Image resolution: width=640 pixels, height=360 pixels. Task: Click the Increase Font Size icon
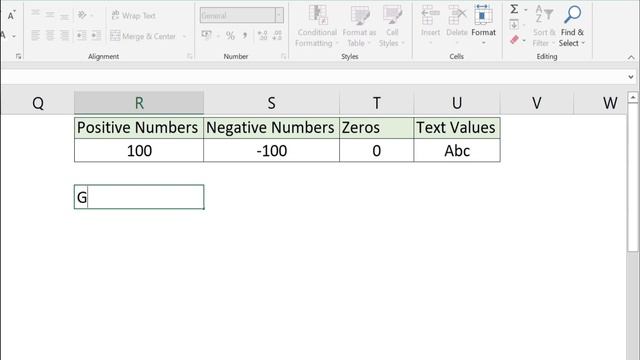[11, 16]
